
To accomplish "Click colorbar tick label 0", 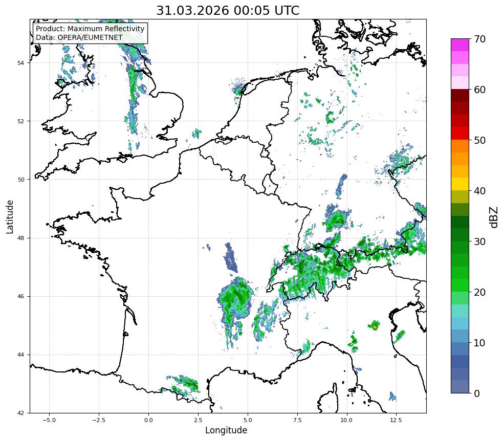I will click(x=477, y=393).
